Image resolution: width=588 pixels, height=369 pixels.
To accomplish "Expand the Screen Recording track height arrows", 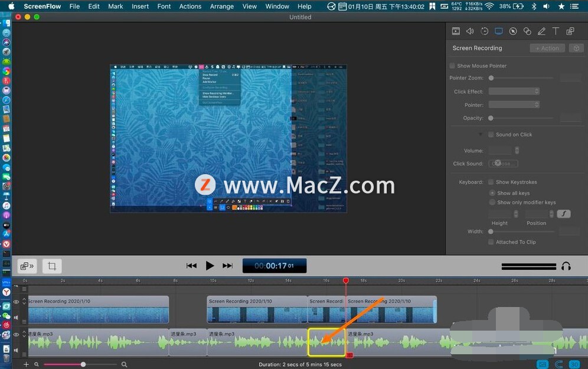I will (24, 301).
